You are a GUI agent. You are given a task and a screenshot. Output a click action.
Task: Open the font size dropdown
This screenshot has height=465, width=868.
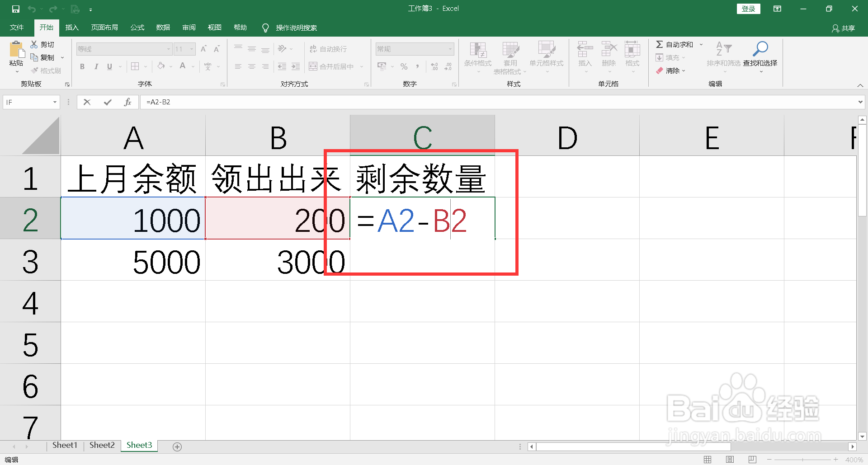pos(192,49)
